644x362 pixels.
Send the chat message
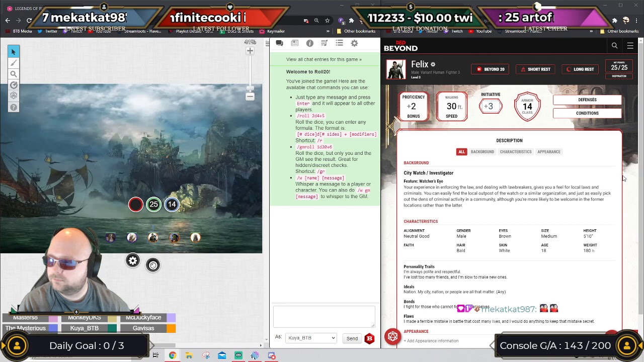click(352, 338)
